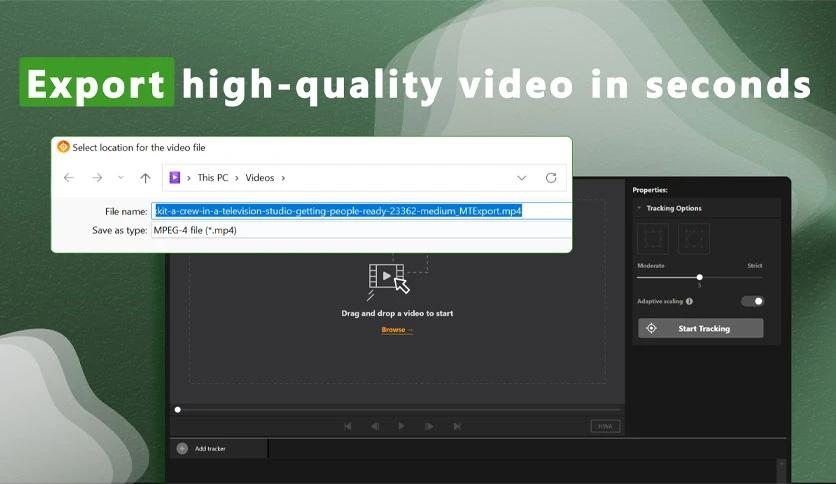Screen dimensions: 836x484
Task: Go back in the save dialog
Action: click(68, 178)
